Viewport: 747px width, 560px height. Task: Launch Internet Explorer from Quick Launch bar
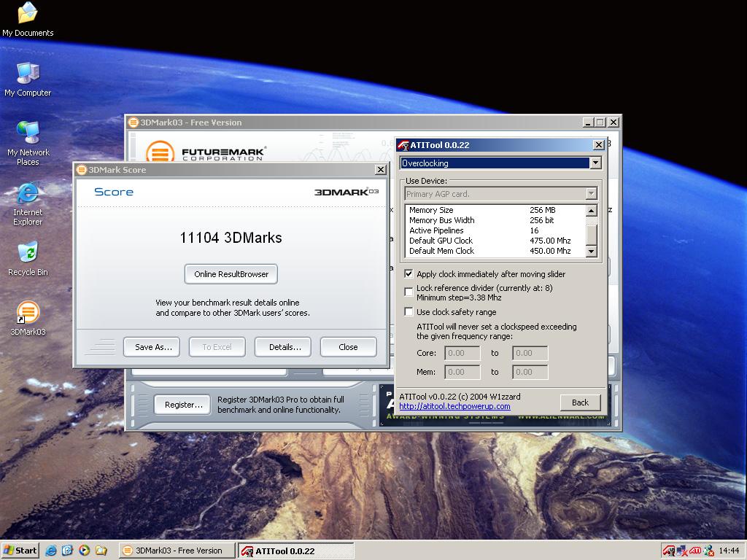click(51, 551)
